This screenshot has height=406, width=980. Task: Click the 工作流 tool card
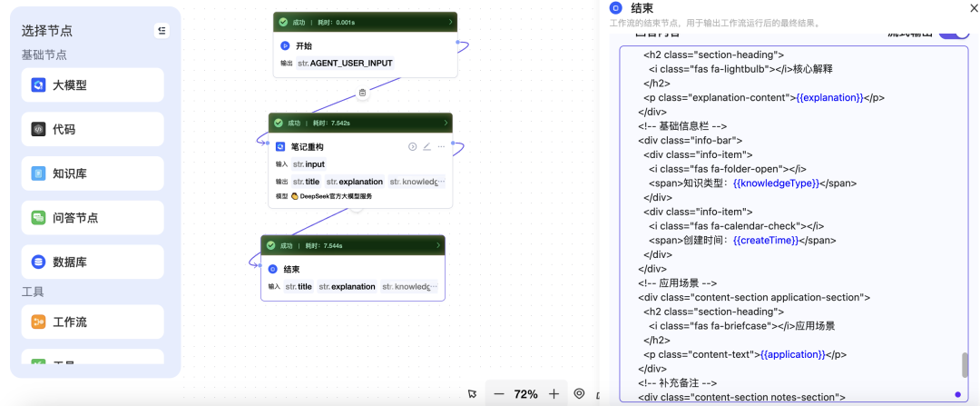(93, 322)
